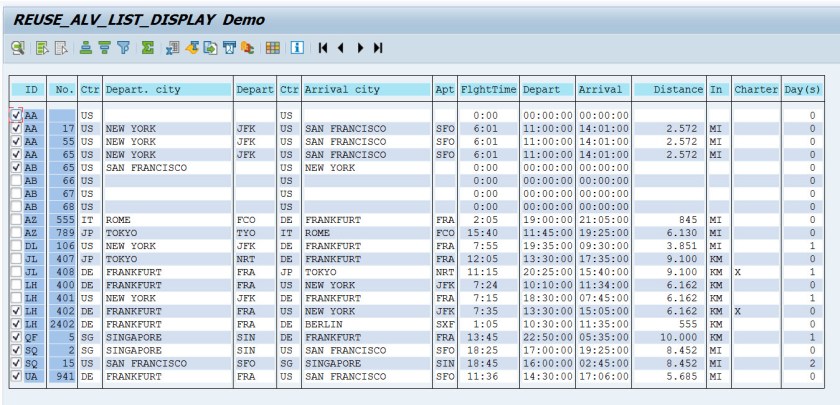
Task: Check the AZ 555 row checkbox
Action: [x=16, y=220]
